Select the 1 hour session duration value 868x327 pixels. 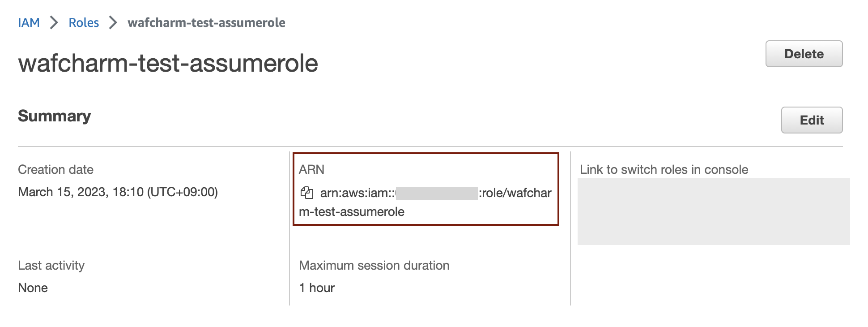point(317,288)
